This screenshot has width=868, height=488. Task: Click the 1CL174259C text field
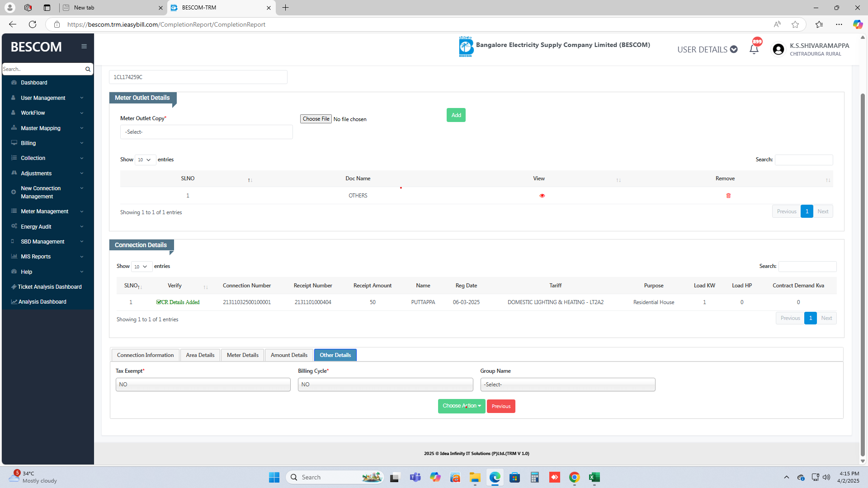pos(198,77)
